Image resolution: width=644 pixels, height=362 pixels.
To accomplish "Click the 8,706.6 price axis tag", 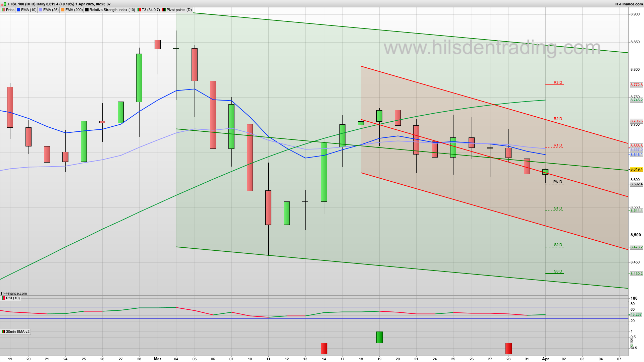I will click(x=636, y=121).
